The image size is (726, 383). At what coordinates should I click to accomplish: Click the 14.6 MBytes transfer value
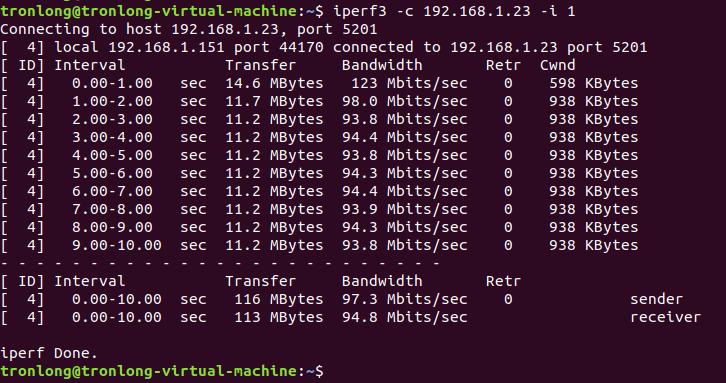coord(274,83)
